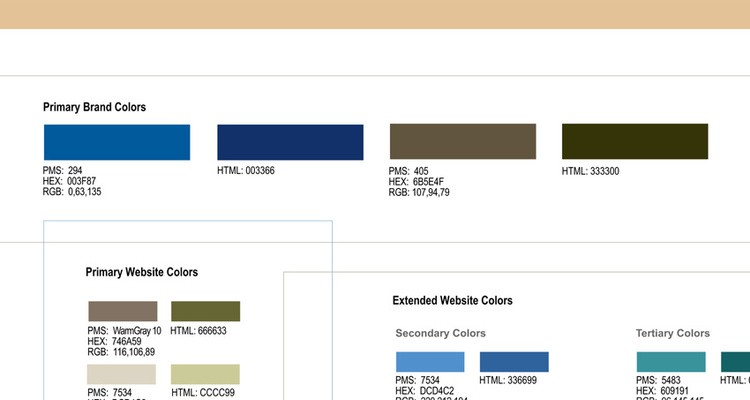Click the label HTML: 336699
The width and height of the screenshot is (750, 400).
click(508, 380)
